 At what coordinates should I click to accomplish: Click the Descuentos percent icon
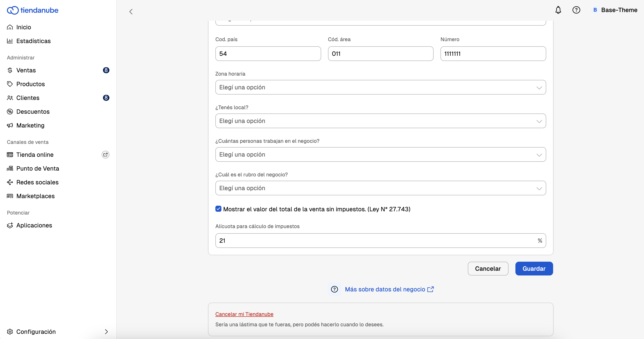[10, 112]
